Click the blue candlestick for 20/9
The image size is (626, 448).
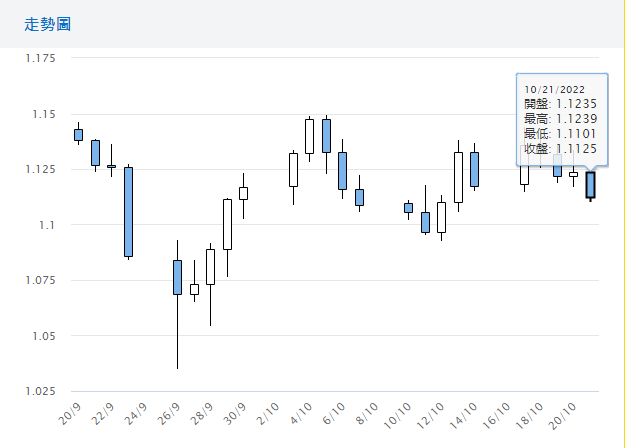tap(79, 135)
